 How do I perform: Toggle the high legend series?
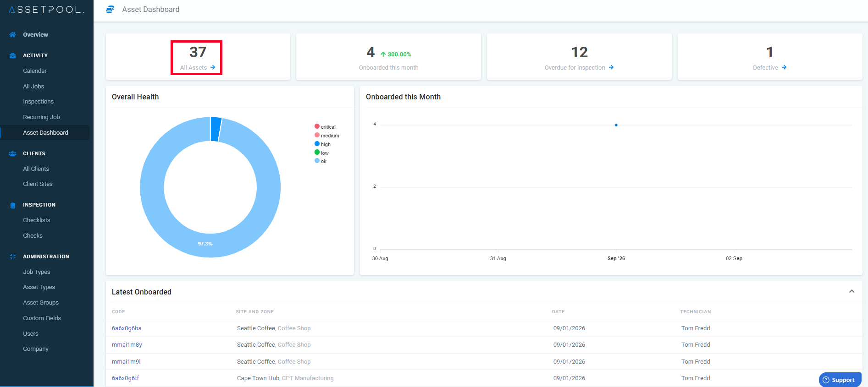[322, 144]
